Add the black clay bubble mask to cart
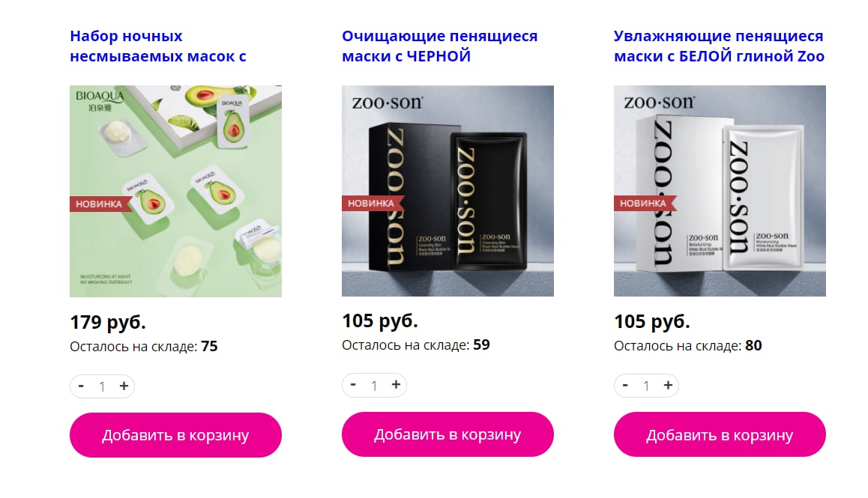868x498 pixels. [x=447, y=434]
